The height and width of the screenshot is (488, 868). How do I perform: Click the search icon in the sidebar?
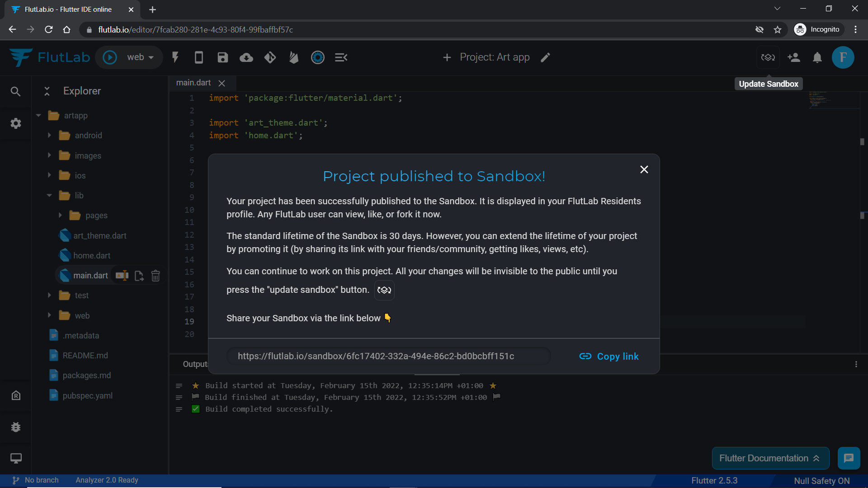[15, 92]
